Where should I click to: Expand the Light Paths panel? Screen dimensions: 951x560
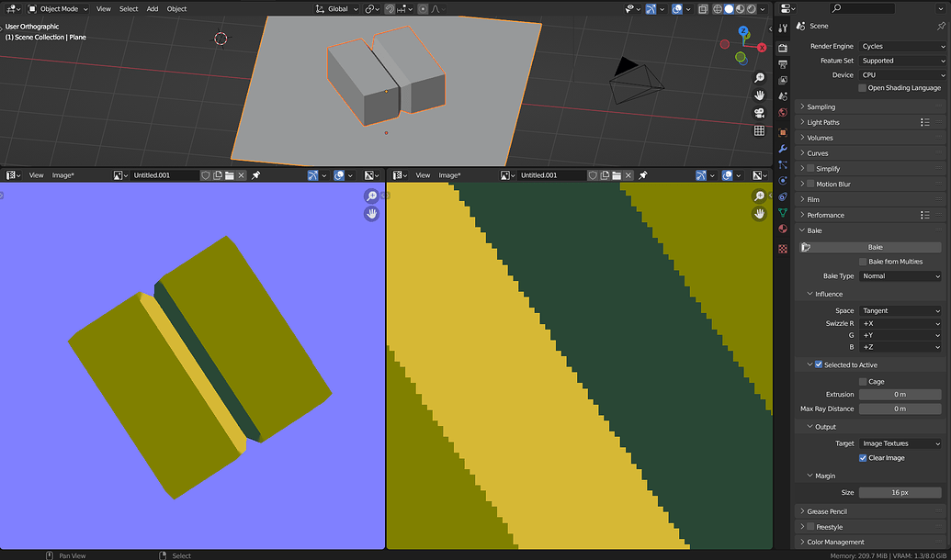[x=870, y=122]
